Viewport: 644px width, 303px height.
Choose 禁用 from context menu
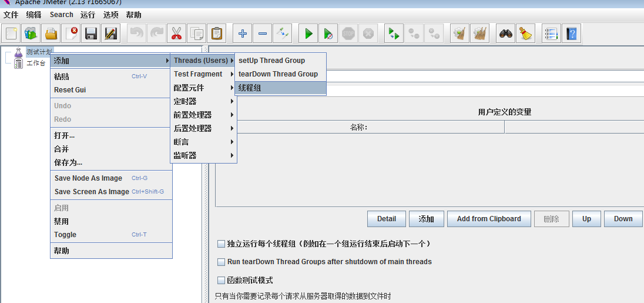(x=111, y=222)
